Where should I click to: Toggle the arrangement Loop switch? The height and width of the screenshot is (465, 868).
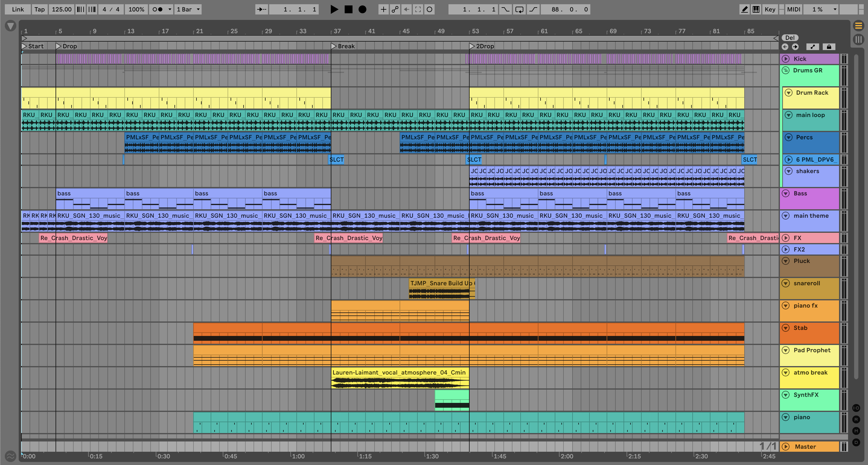(x=519, y=9)
